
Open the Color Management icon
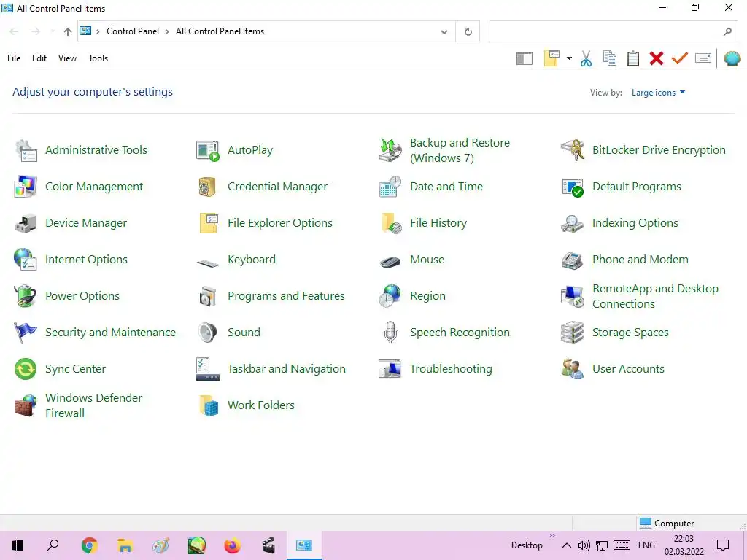pyautogui.click(x=26, y=187)
